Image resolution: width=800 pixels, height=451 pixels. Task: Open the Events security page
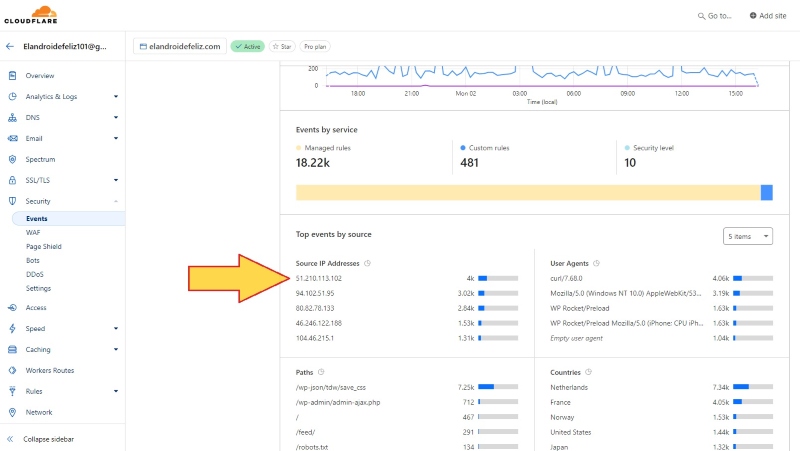coord(68,218)
